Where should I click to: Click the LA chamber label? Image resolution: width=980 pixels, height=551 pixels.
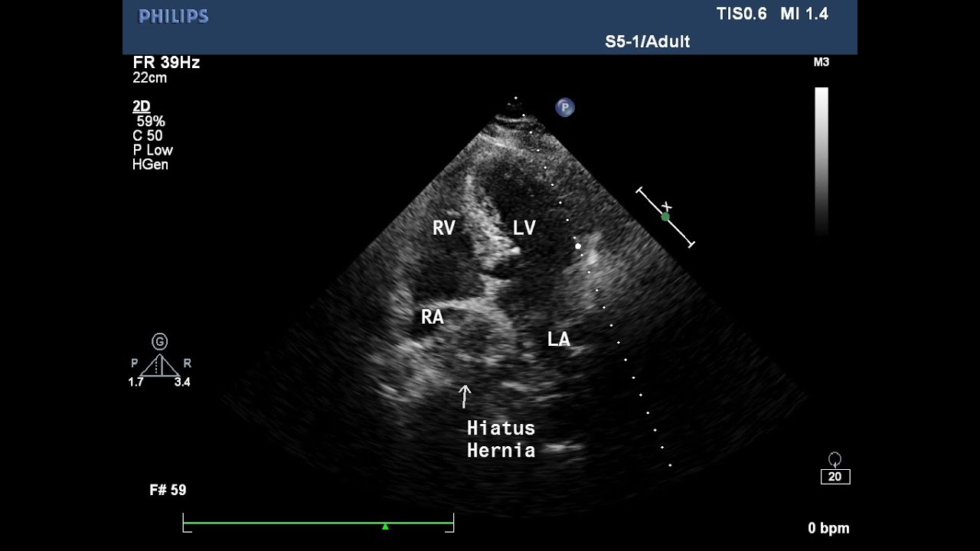coord(559,339)
